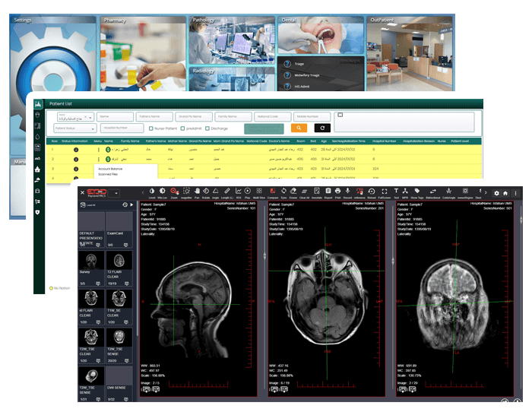The image size is (532, 412).
Task: Select the Length ruler tool
Action: 227,192
